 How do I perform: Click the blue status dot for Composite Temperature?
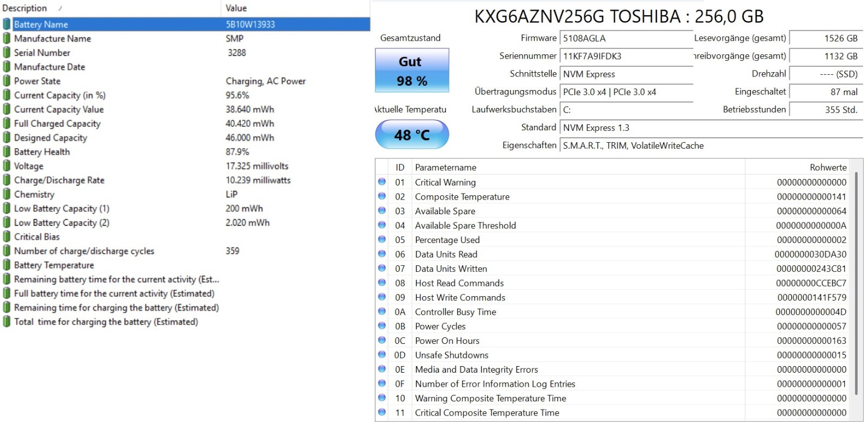click(382, 196)
